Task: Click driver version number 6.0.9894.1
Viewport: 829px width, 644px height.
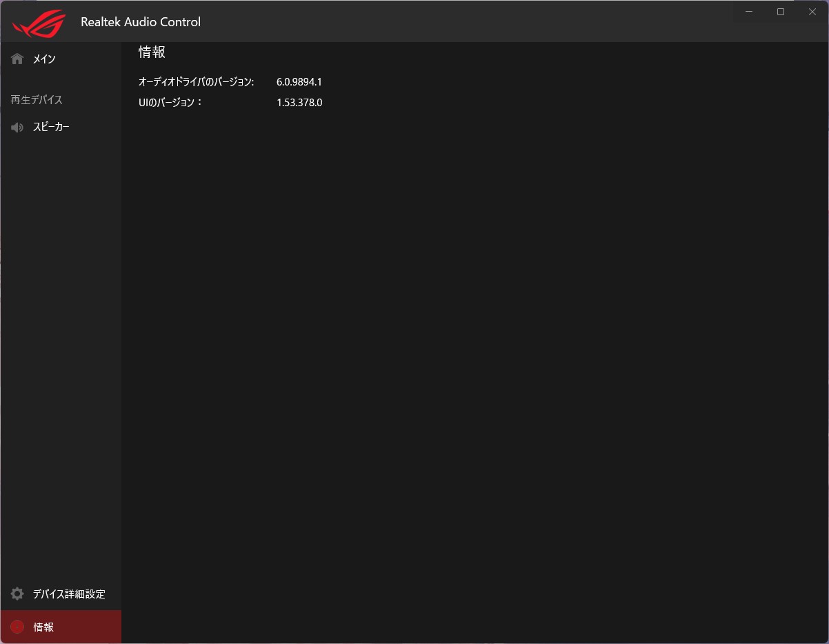Action: click(x=299, y=82)
